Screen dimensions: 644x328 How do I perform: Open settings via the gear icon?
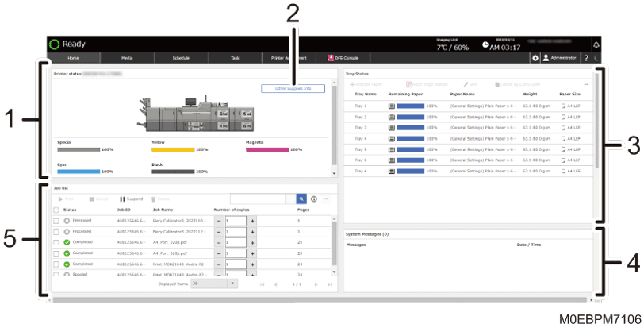(535, 58)
